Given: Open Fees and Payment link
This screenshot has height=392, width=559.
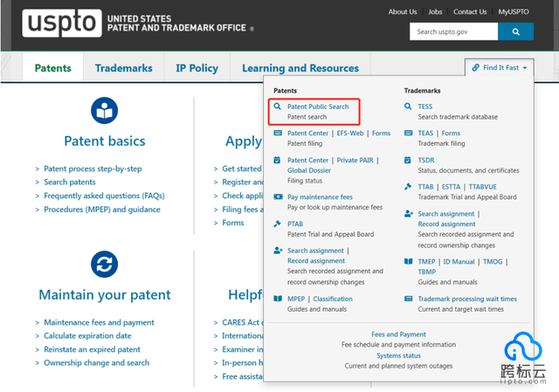Looking at the screenshot, I should (x=398, y=334).
